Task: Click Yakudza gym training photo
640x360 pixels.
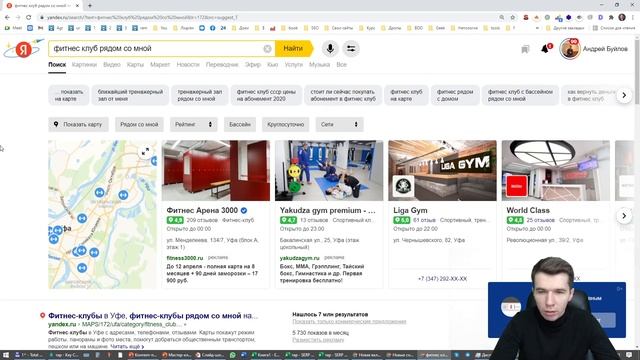Action: click(329, 171)
